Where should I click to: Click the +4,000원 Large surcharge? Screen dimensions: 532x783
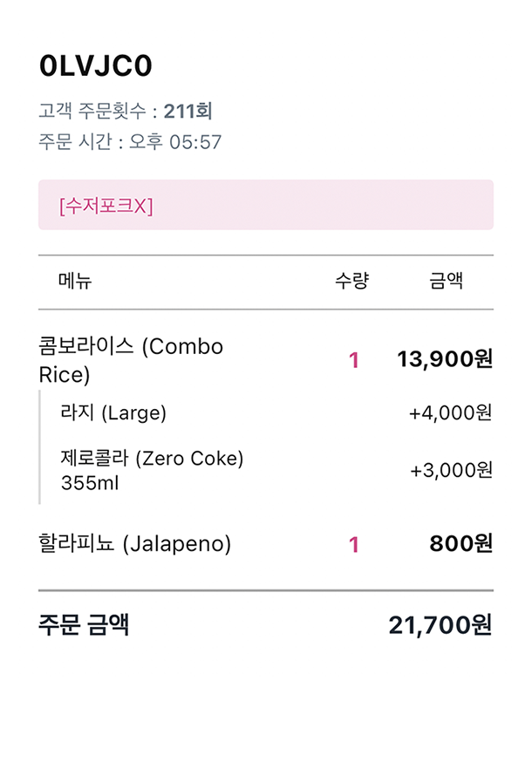pos(450,412)
